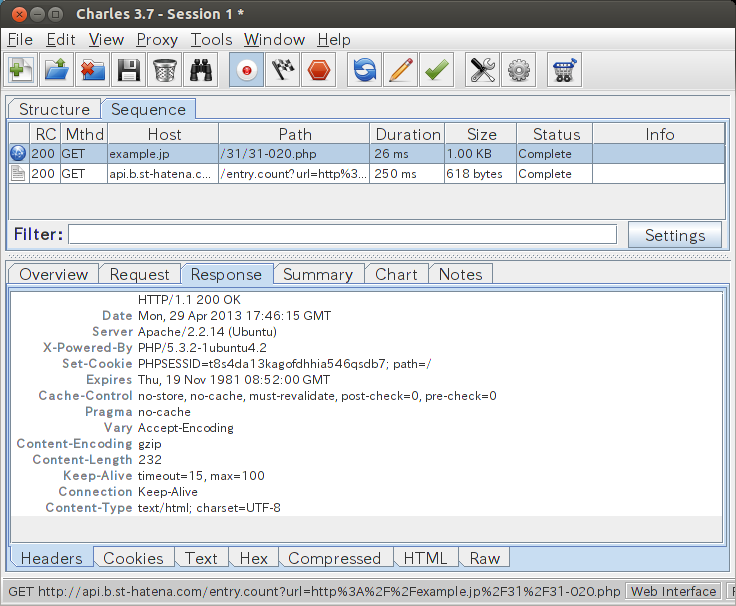Click the Save floppy disk icon
736x606 pixels.
pyautogui.click(x=129, y=70)
